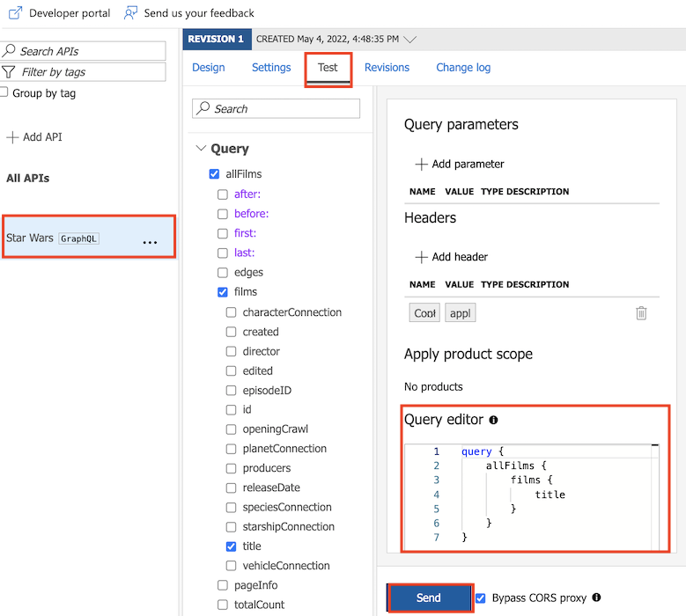The width and height of the screenshot is (686, 616).
Task: Expand the Revision 1 dropdown chevron
Action: [x=409, y=40]
